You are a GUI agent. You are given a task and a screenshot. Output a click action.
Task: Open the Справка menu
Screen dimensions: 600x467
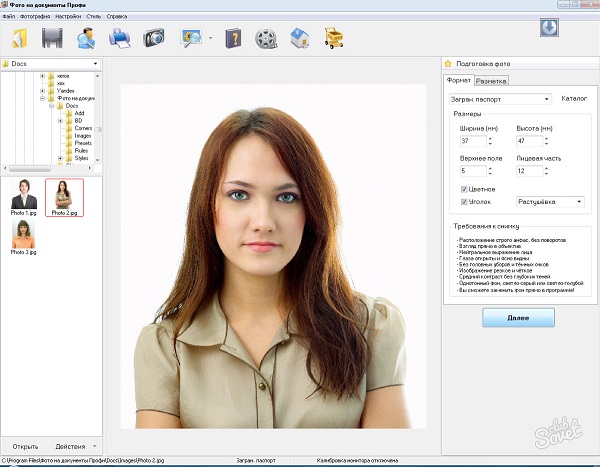(x=117, y=16)
